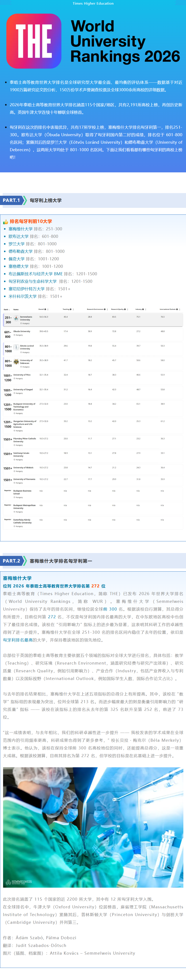Sort by Research Environment column arrows
186x980 pixels.
coord(107,309)
